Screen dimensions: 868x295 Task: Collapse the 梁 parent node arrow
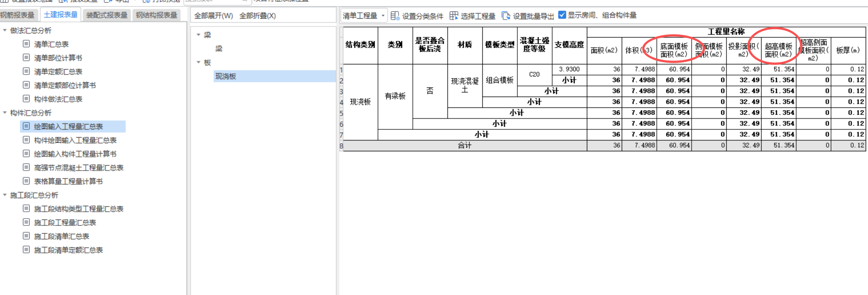[198, 35]
